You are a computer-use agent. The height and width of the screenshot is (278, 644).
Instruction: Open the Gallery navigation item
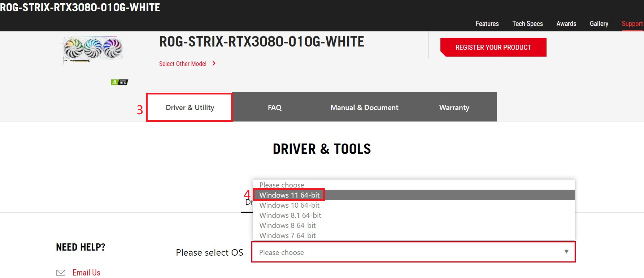(599, 24)
